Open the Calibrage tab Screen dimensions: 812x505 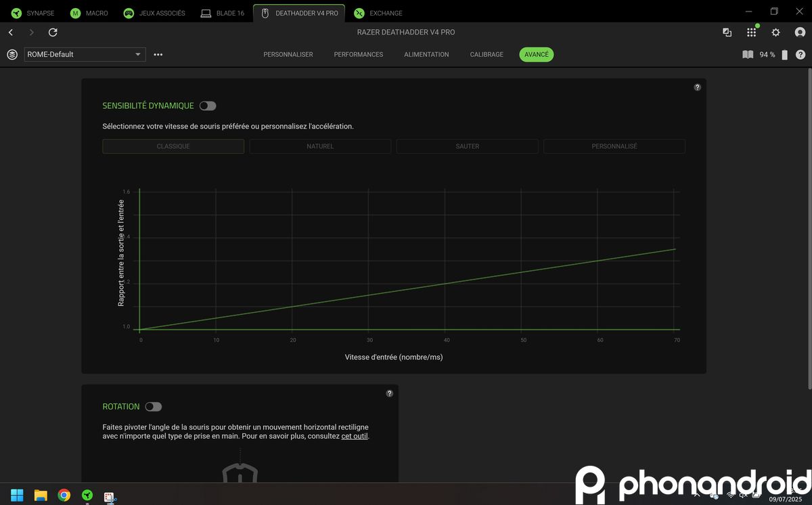pos(487,54)
